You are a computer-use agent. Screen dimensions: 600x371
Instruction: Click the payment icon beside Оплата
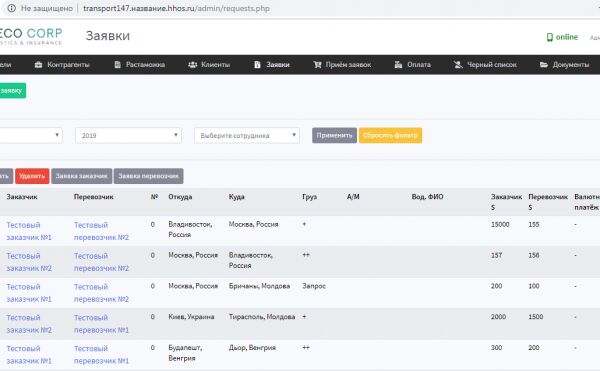tap(398, 65)
